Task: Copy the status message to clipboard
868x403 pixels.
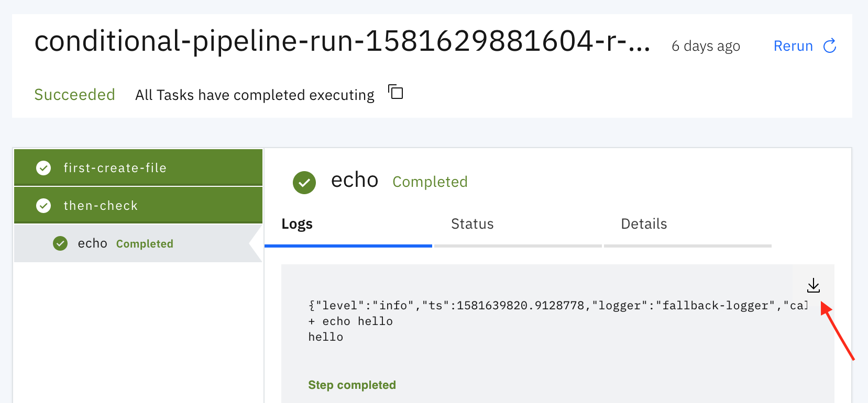Action: pyautogui.click(x=395, y=92)
